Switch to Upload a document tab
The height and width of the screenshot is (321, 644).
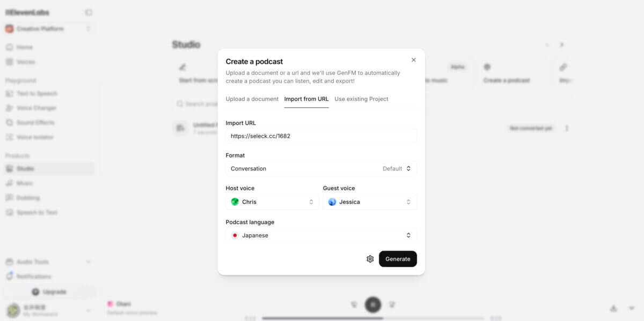coord(252,99)
